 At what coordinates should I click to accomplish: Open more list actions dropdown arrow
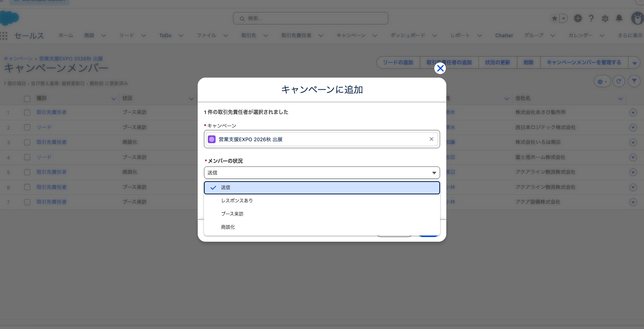coord(634,62)
